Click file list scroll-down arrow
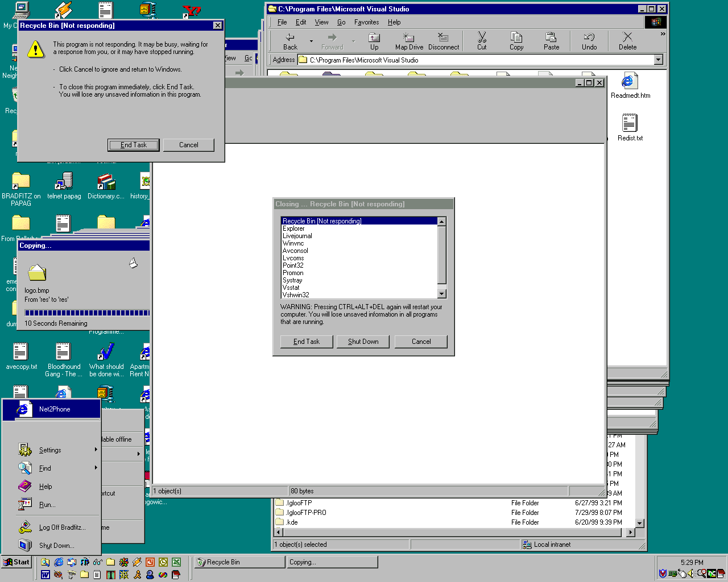The image size is (728, 582). click(x=640, y=523)
